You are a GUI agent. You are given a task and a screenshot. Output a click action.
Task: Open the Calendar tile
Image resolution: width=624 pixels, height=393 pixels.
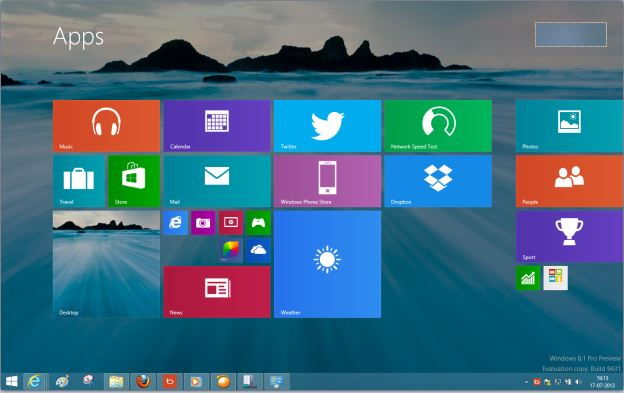coord(217,126)
